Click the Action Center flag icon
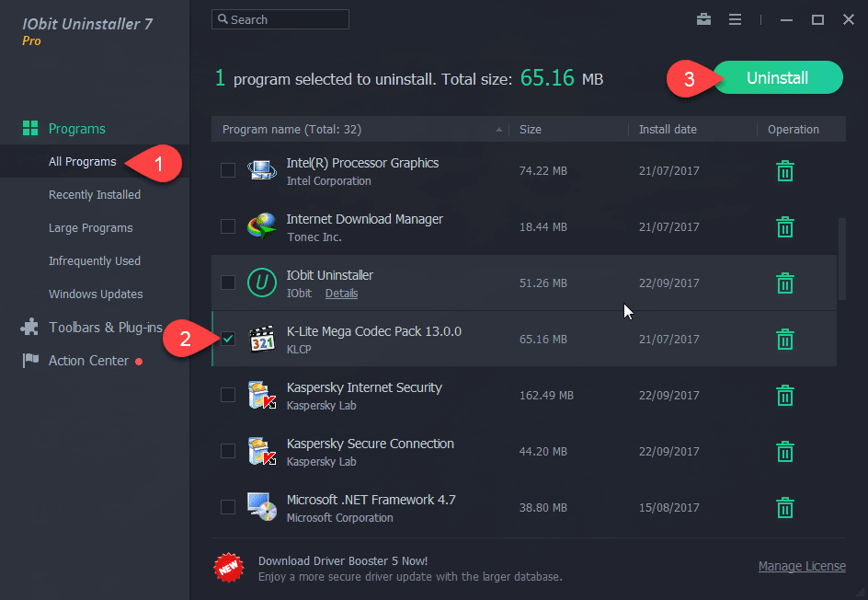 30,361
